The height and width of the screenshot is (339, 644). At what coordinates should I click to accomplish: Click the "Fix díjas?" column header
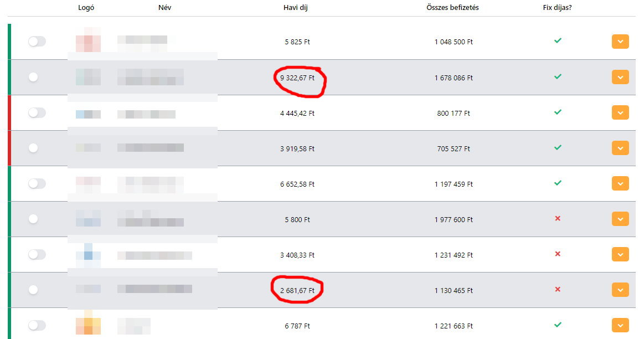(x=557, y=8)
